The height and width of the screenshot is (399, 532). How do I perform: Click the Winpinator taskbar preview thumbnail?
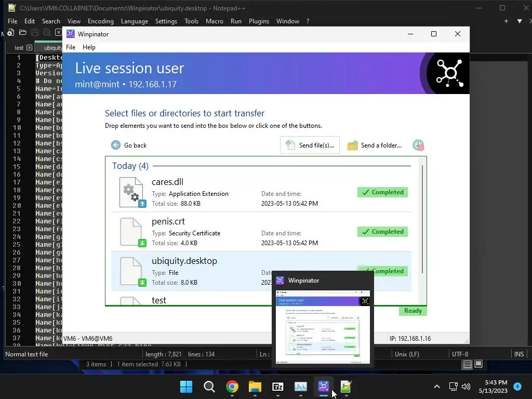(x=323, y=326)
